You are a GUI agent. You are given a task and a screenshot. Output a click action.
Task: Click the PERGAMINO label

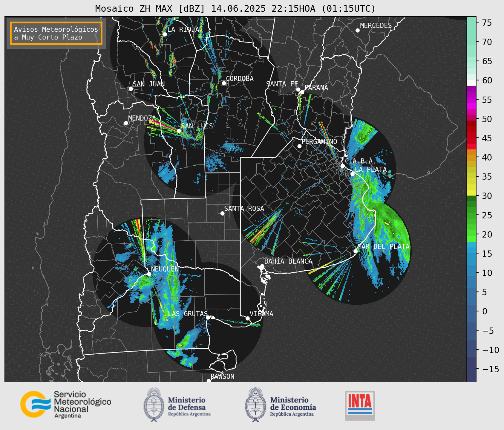pyautogui.click(x=319, y=141)
